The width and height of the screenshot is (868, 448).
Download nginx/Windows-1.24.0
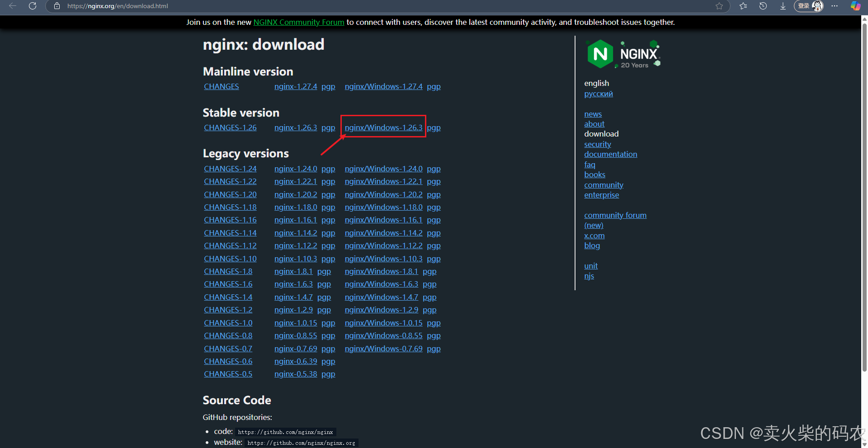[383, 169]
